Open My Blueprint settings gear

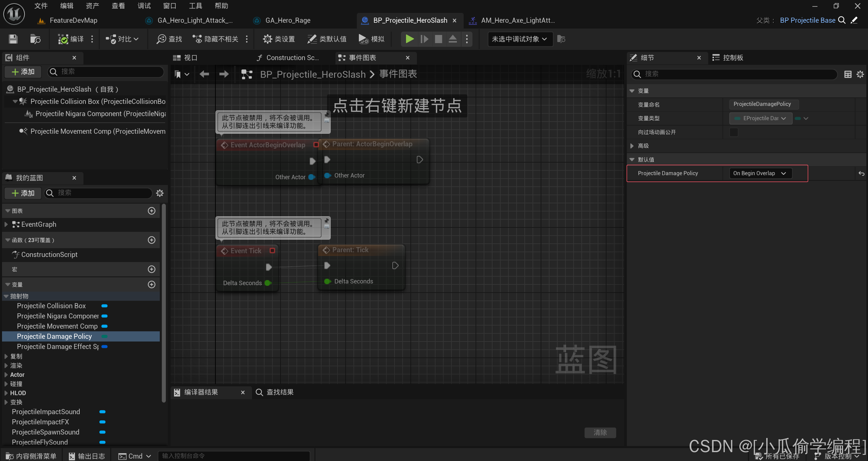coord(160,193)
